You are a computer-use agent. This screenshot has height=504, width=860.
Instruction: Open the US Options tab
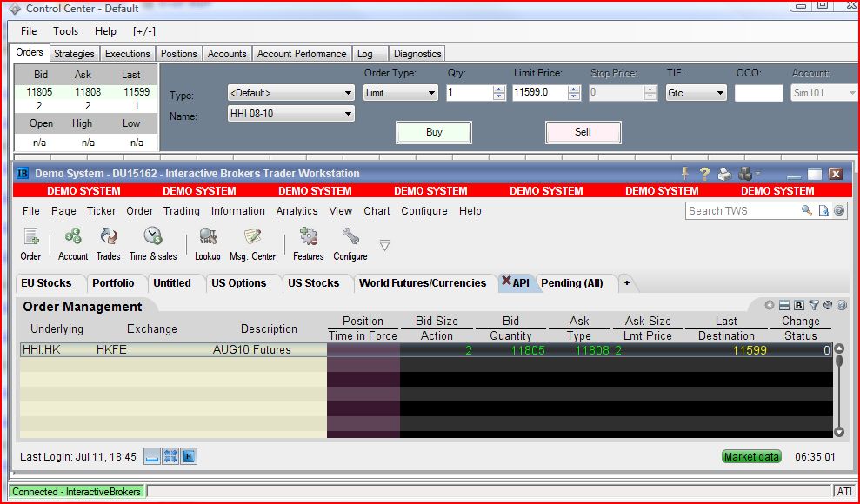pos(239,283)
